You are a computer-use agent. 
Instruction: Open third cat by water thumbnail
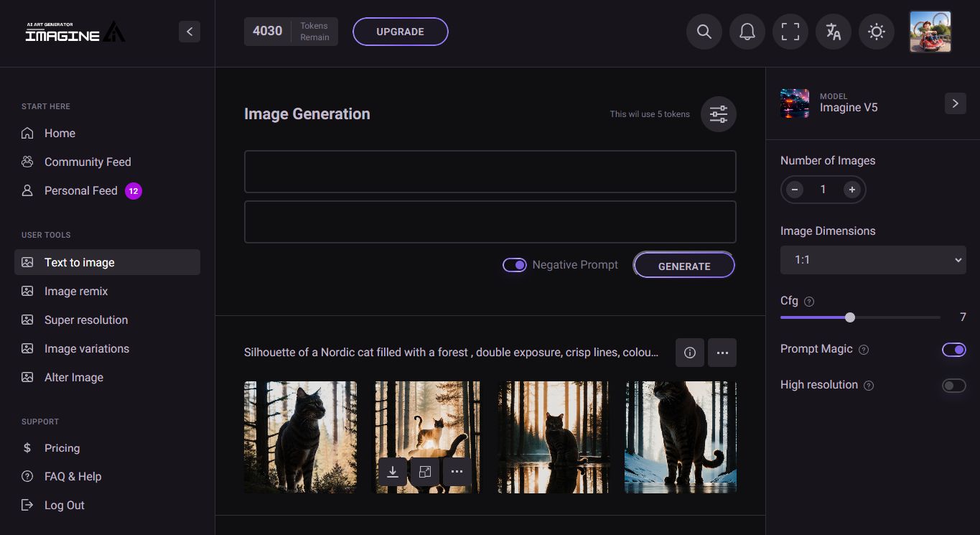pos(554,437)
